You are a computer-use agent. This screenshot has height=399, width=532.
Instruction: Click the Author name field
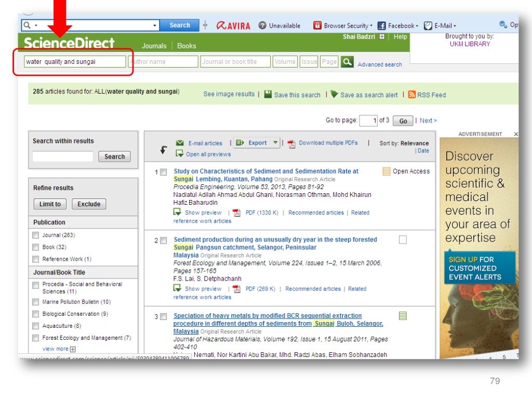(x=163, y=62)
